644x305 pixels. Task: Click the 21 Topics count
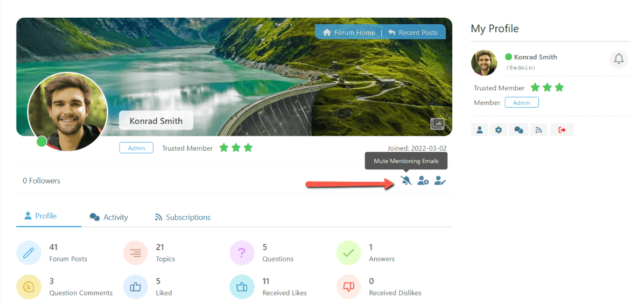tap(160, 247)
